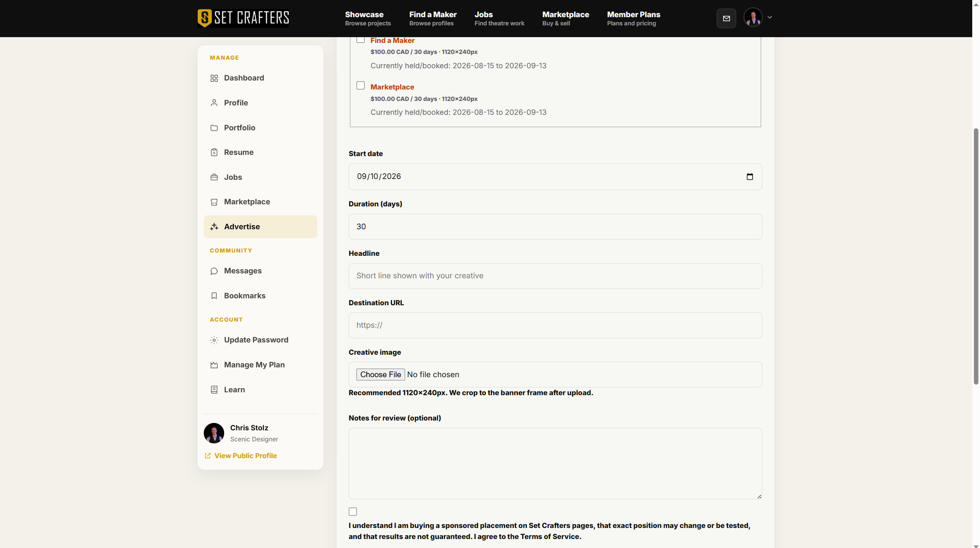Click the Marketplace placement title
This screenshot has height=548, width=980.
pyautogui.click(x=392, y=87)
